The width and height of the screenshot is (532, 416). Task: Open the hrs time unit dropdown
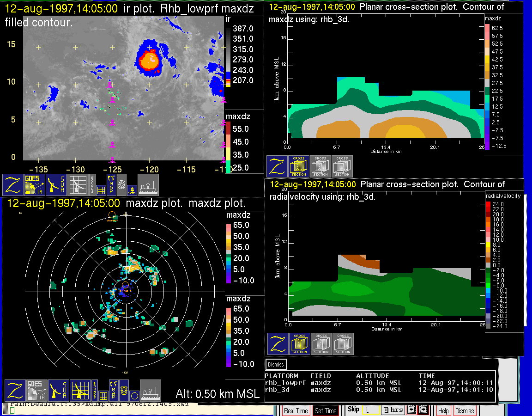tap(393, 410)
